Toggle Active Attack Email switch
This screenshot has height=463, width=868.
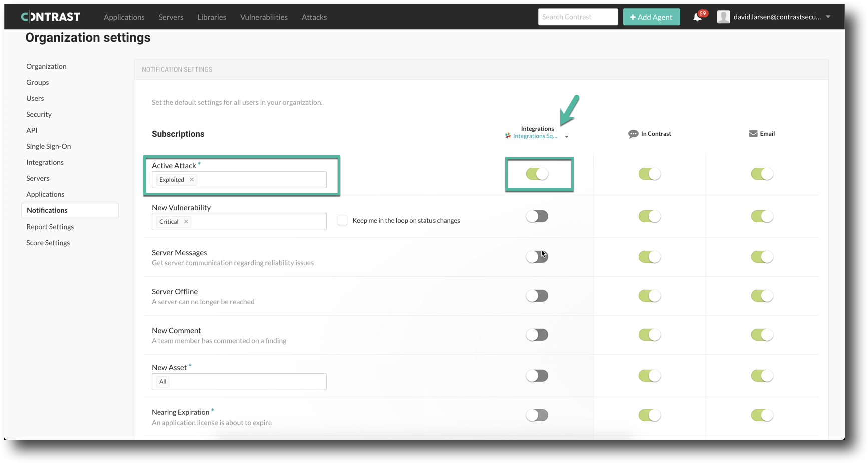coord(762,174)
